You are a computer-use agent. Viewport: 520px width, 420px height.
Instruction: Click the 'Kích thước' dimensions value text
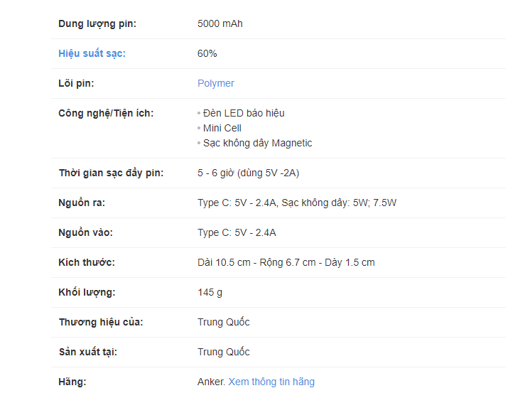click(286, 262)
